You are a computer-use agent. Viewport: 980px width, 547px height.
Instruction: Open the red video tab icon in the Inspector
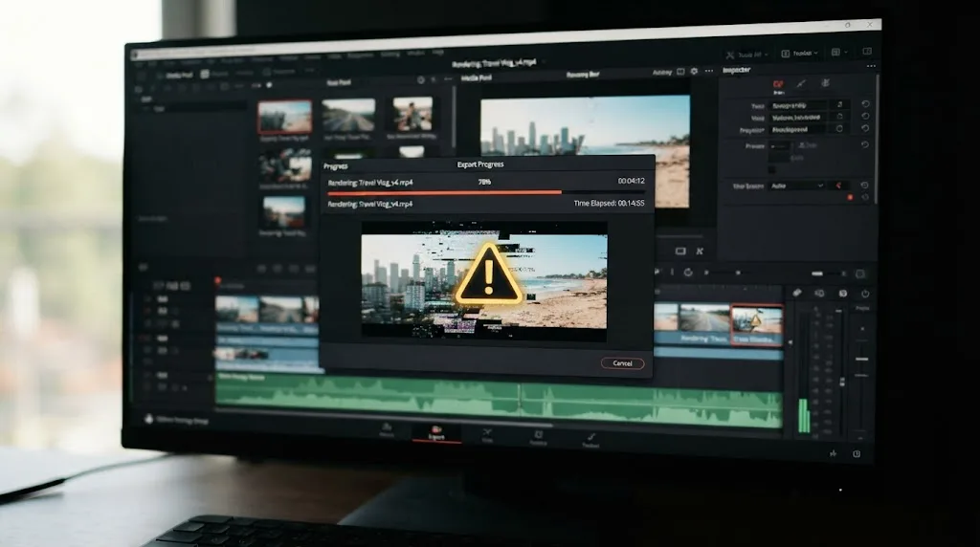778,84
